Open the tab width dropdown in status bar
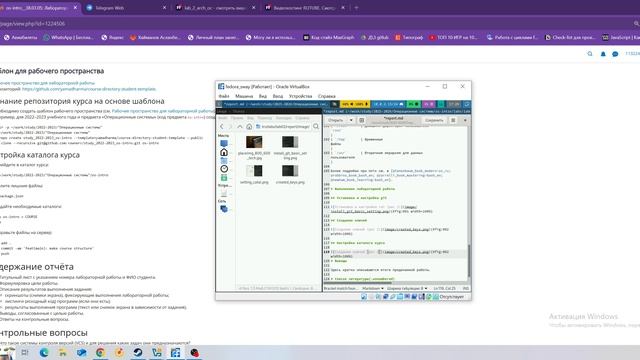Screen dimensions: 640x360 pyautogui.click(x=407, y=288)
